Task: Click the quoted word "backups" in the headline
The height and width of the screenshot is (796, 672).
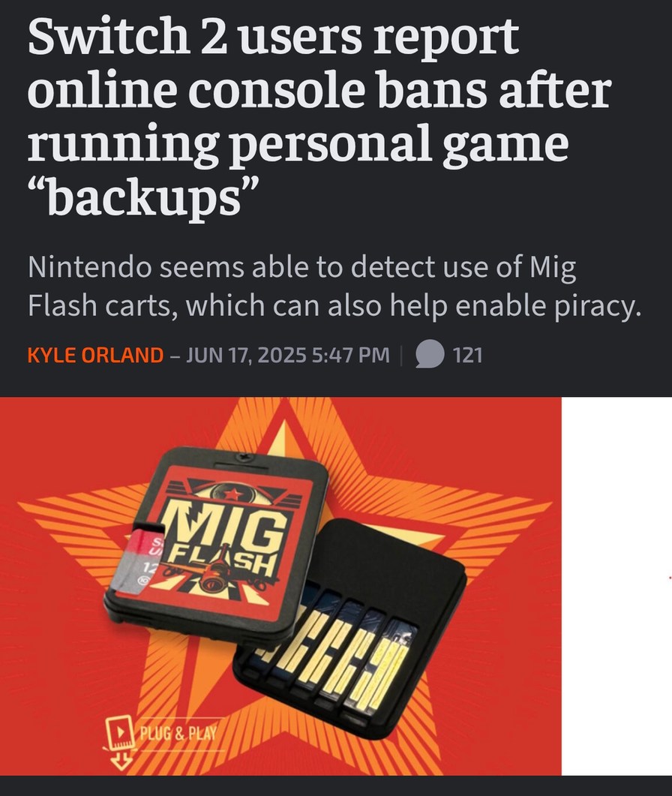Action: pyautogui.click(x=144, y=196)
